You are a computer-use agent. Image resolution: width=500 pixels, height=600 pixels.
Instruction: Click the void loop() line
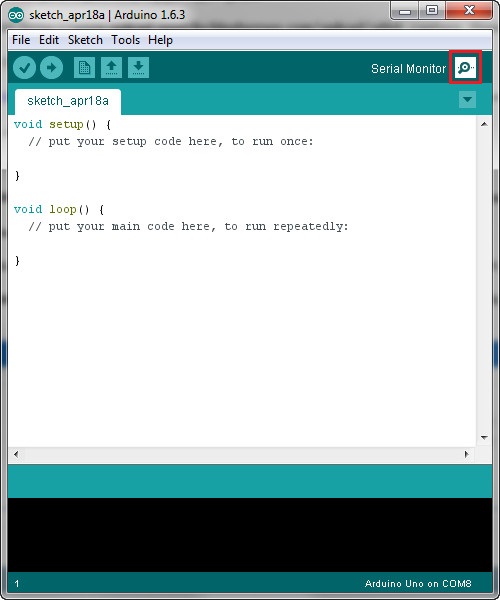pyautogui.click(x=59, y=210)
